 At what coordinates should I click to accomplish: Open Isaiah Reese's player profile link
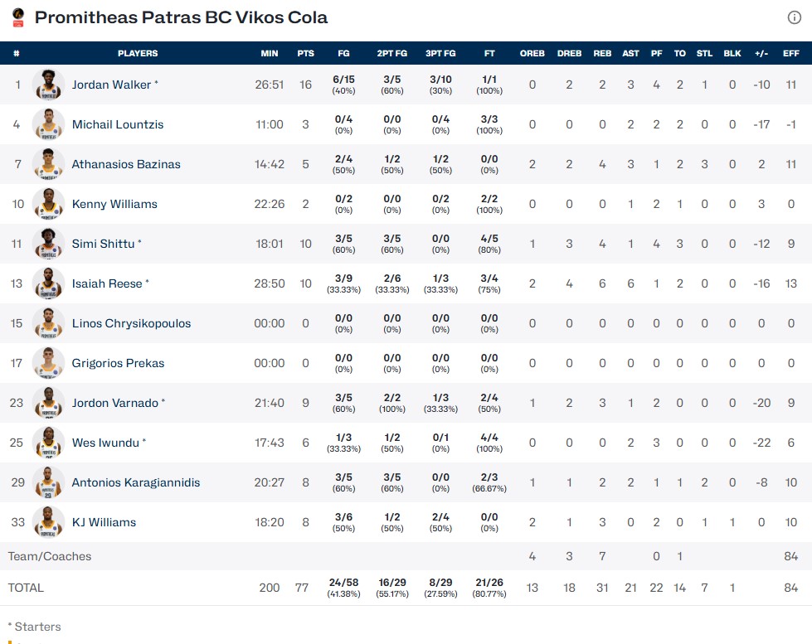[x=107, y=283]
